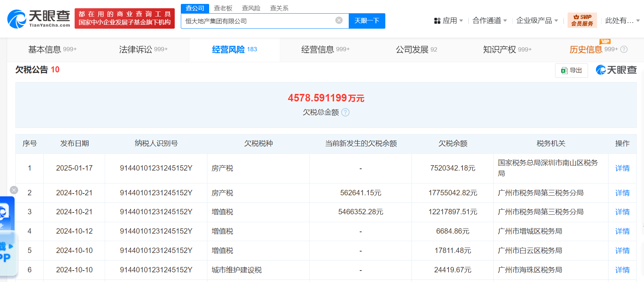Switch to the 经营信息 tab
The image size is (644, 282).
pyautogui.click(x=325, y=49)
